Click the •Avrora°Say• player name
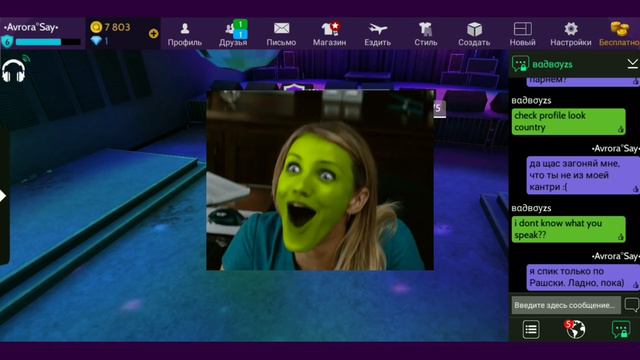The height and width of the screenshot is (360, 640). click(31, 27)
